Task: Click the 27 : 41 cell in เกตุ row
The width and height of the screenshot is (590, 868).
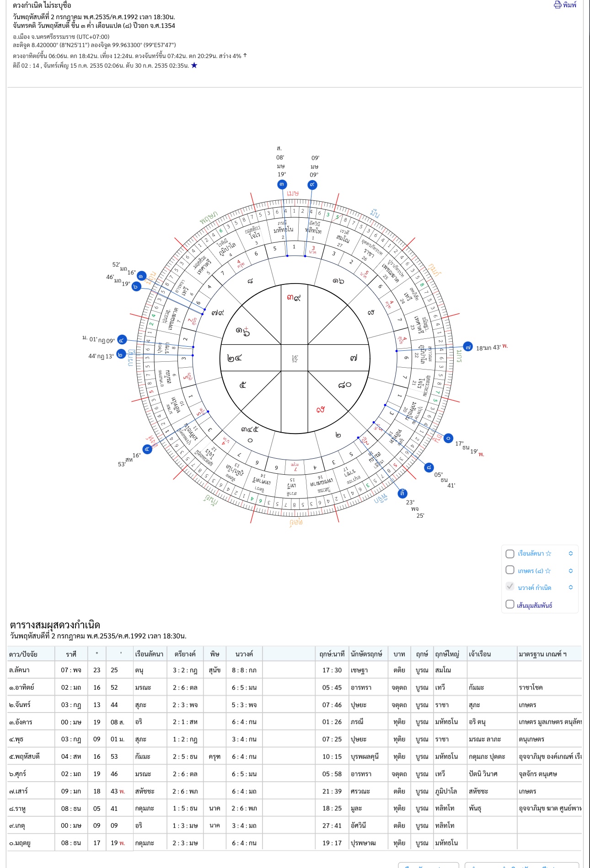Action: pyautogui.click(x=332, y=825)
